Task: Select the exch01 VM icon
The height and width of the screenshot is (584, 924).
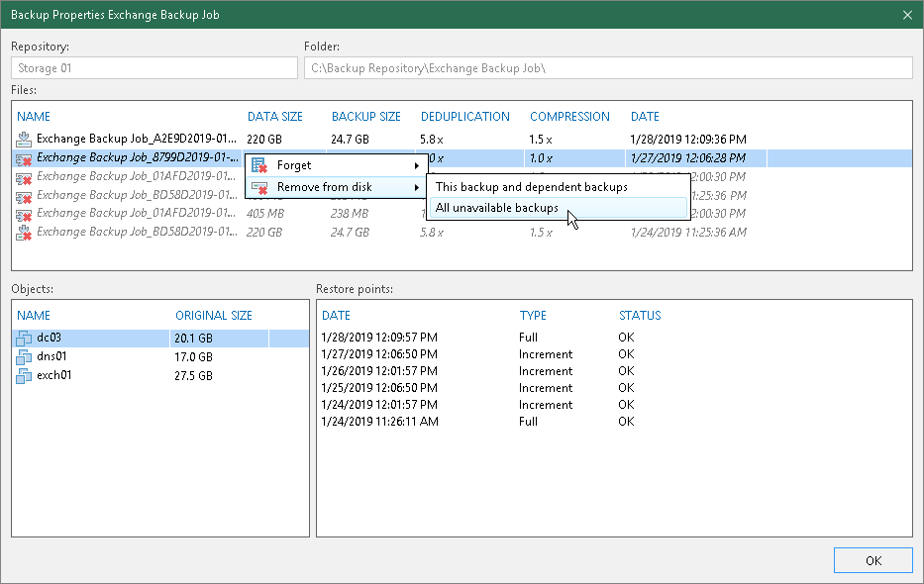Action: point(25,375)
